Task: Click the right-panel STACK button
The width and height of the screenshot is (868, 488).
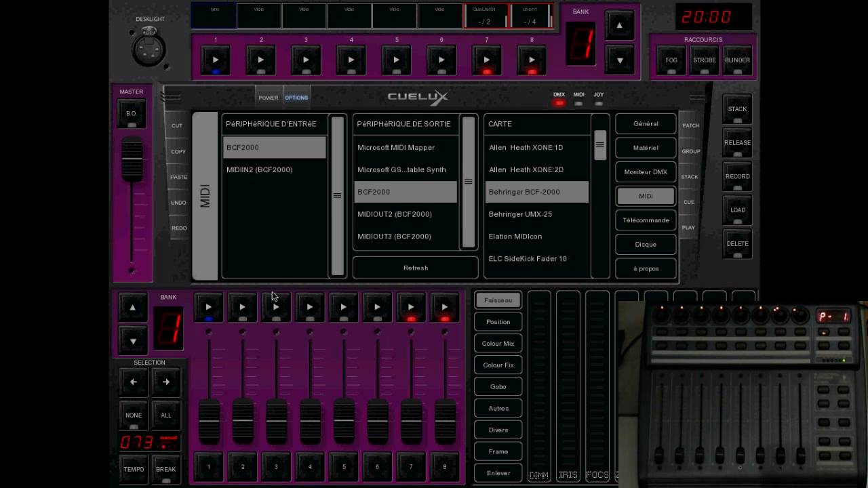Action: (x=737, y=109)
